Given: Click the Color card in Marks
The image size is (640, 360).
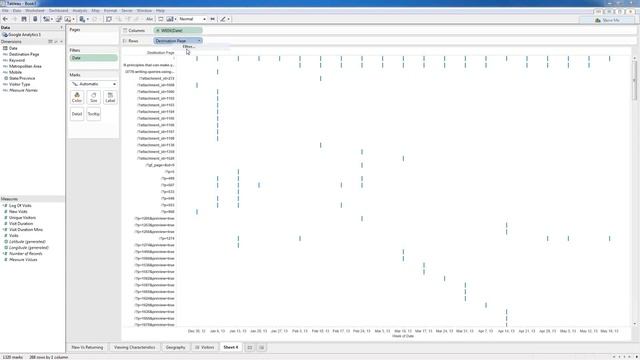Looking at the screenshot, I should pos(77,97).
